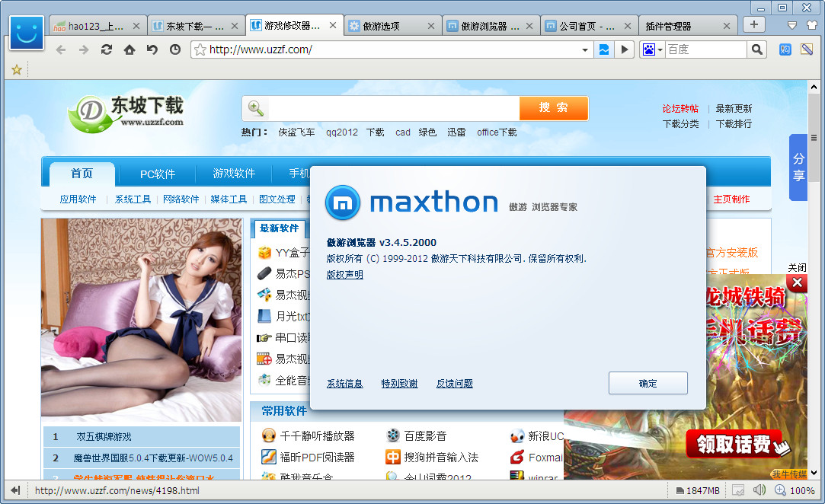Go back with the back arrow

61,49
